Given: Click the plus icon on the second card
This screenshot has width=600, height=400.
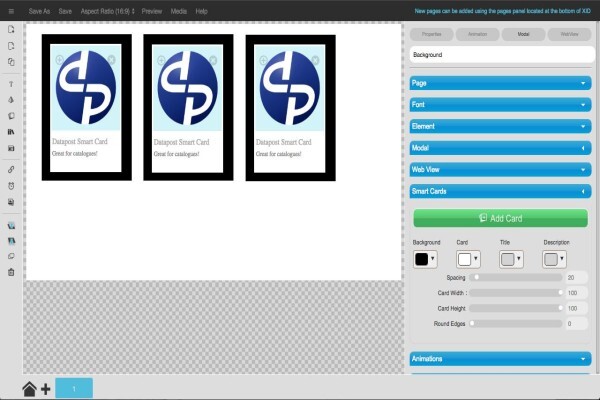Looking at the screenshot, I should [x=161, y=60].
